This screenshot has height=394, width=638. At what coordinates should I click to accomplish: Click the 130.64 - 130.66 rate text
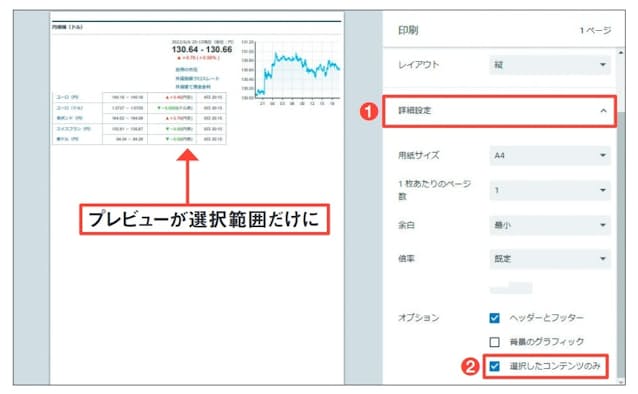(202, 50)
